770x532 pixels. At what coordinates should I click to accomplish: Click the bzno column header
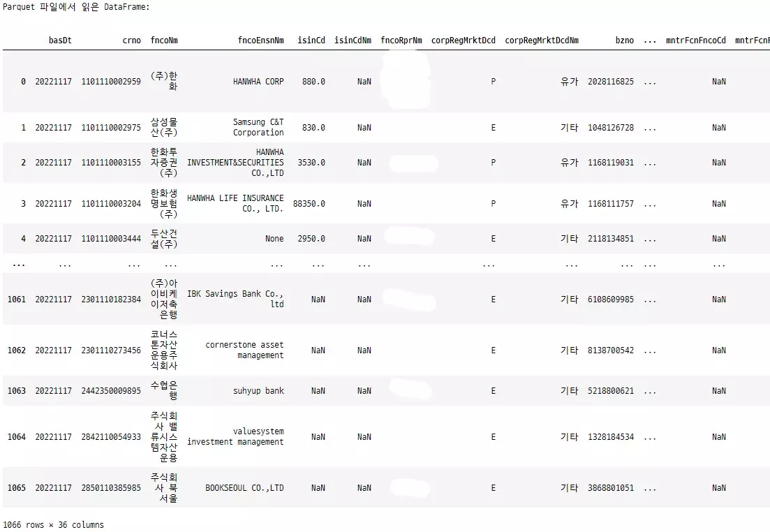[624, 40]
